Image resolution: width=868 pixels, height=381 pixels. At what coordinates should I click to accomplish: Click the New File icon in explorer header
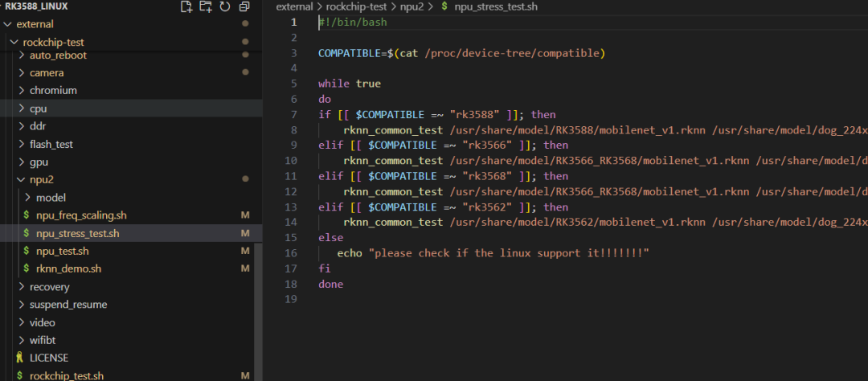click(186, 6)
